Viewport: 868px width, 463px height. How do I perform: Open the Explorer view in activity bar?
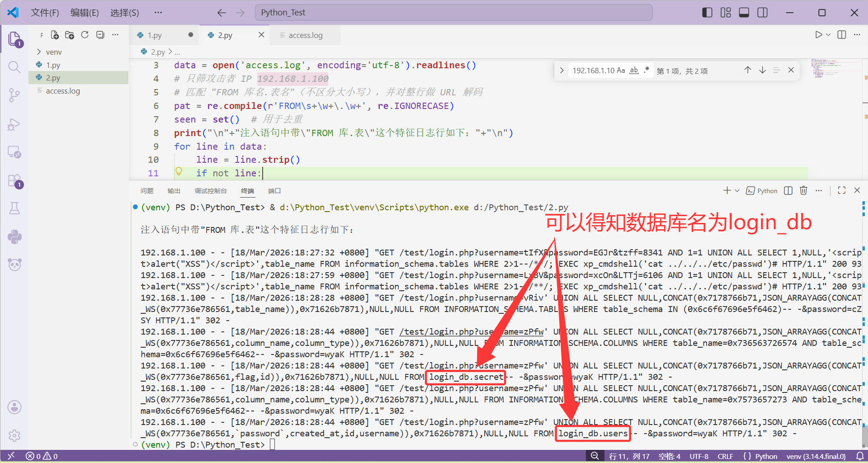pyautogui.click(x=14, y=39)
